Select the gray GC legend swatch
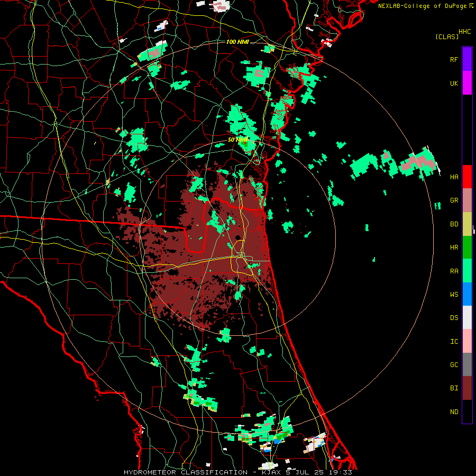The image size is (476, 476). click(467, 364)
